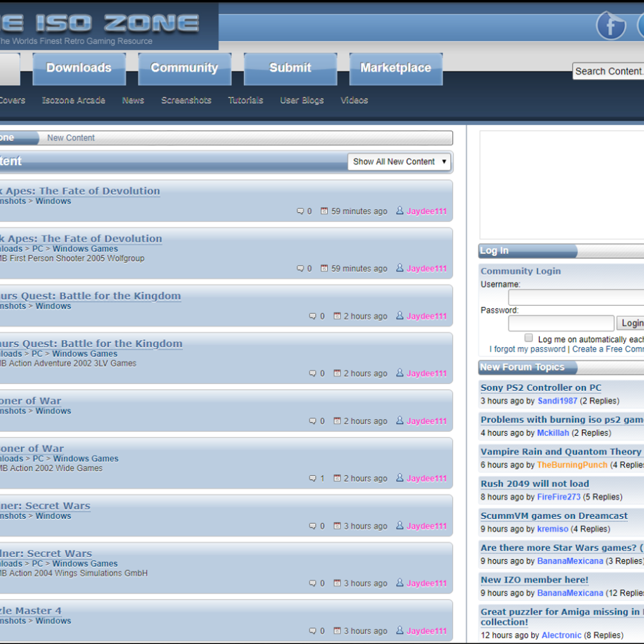Viewport: 644px width, 644px height.
Task: Go to Videos submenu item
Action: (354, 100)
